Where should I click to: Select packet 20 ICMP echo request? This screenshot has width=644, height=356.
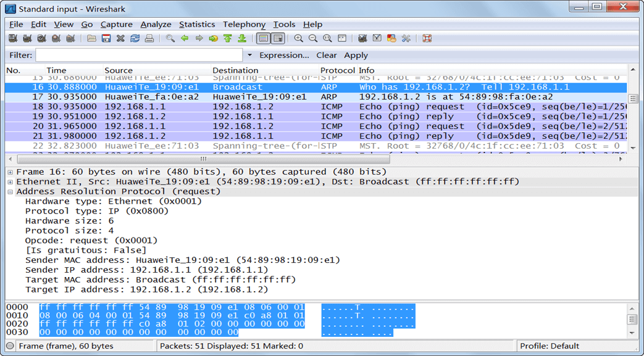(x=316, y=126)
